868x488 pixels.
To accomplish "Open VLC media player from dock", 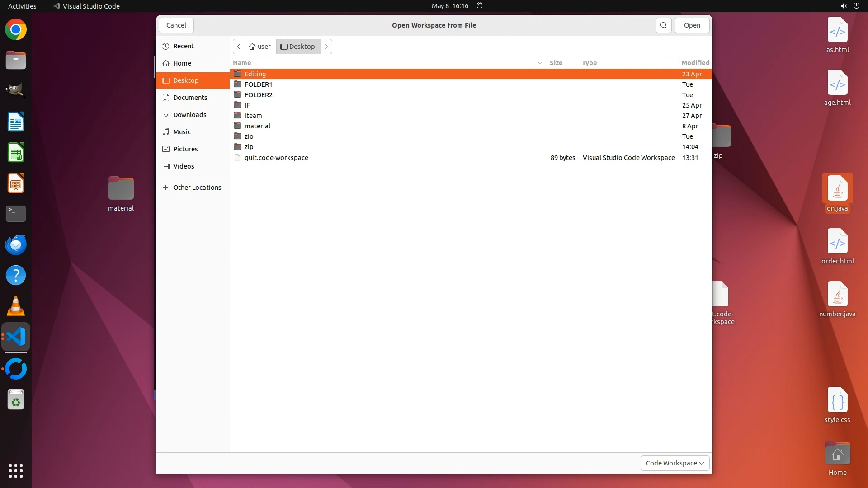I will [16, 306].
